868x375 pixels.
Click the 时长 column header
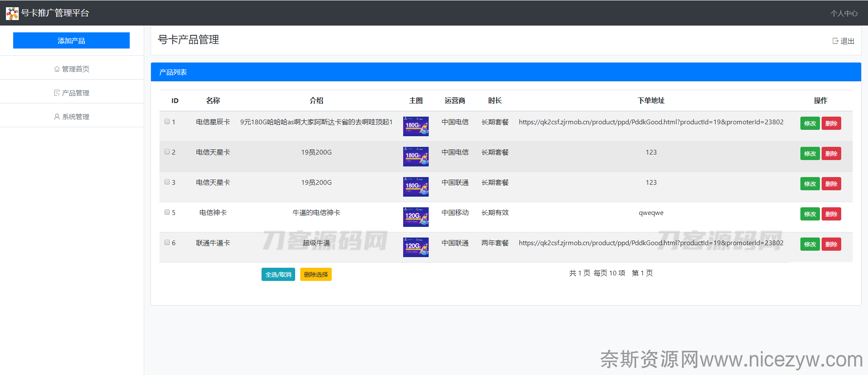tap(495, 100)
